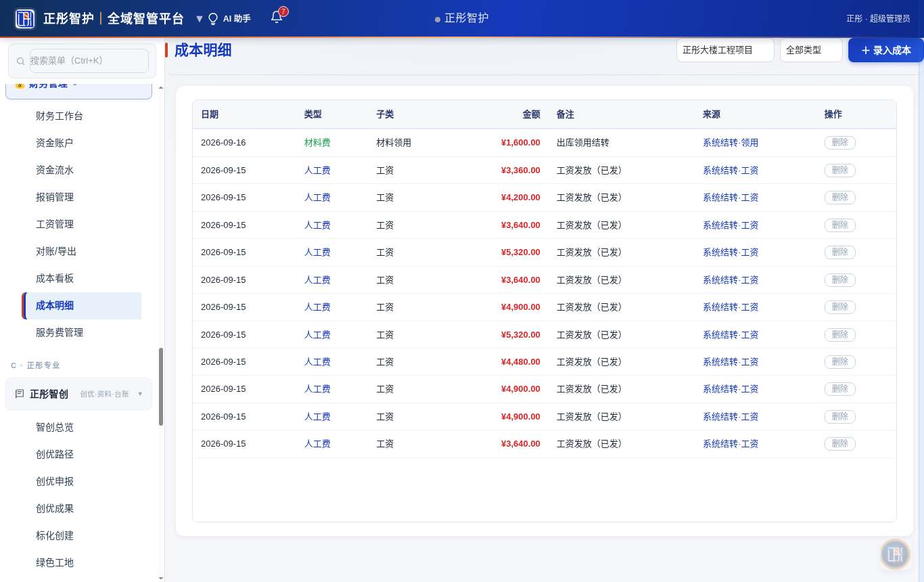This screenshot has width=924, height=582.
Task: Open the platform switcher triangle in header
Action: point(199,19)
